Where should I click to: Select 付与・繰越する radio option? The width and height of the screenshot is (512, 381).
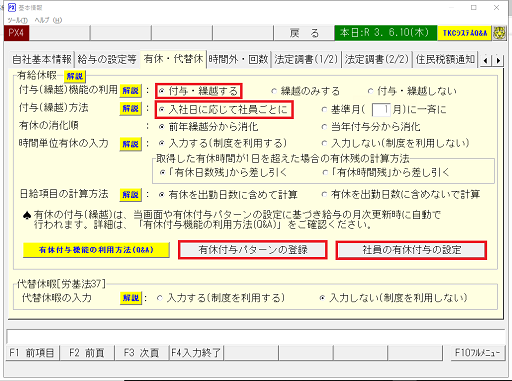pyautogui.click(x=199, y=91)
